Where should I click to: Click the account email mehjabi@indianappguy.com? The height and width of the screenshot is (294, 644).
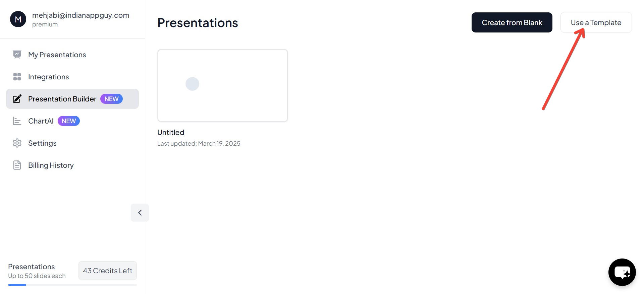click(x=80, y=15)
